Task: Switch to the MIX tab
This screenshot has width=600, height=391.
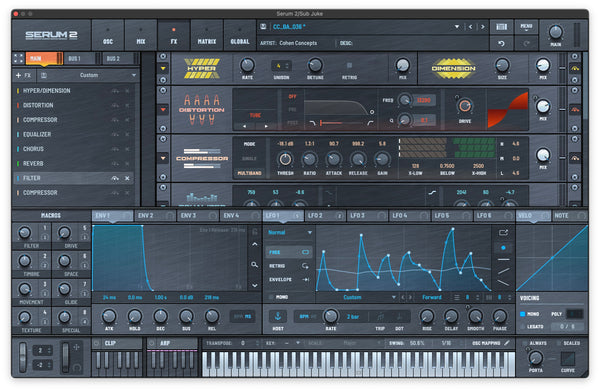Action: tap(141, 35)
